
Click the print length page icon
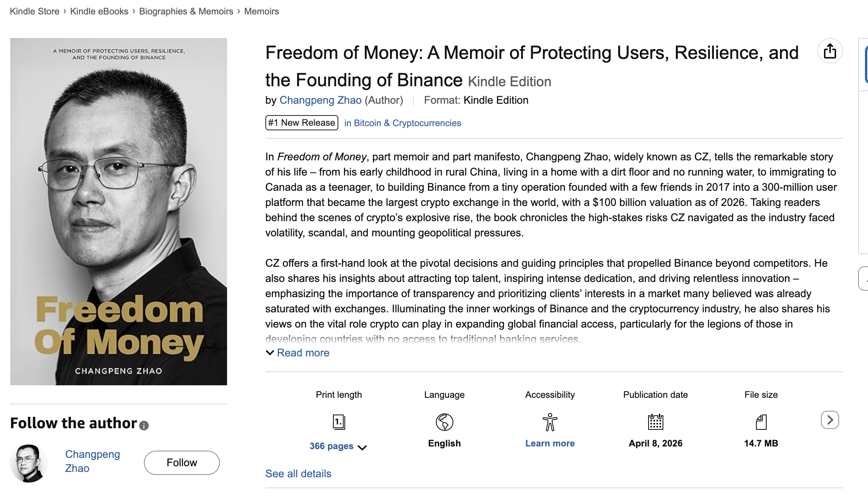click(339, 422)
